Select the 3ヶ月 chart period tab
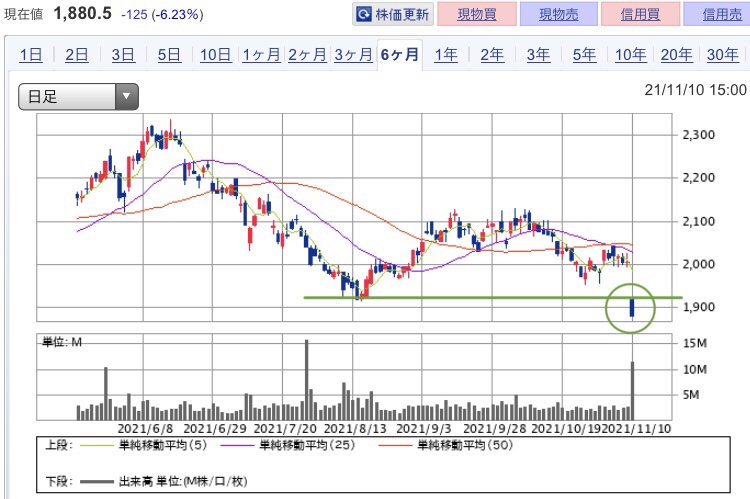 click(x=353, y=55)
